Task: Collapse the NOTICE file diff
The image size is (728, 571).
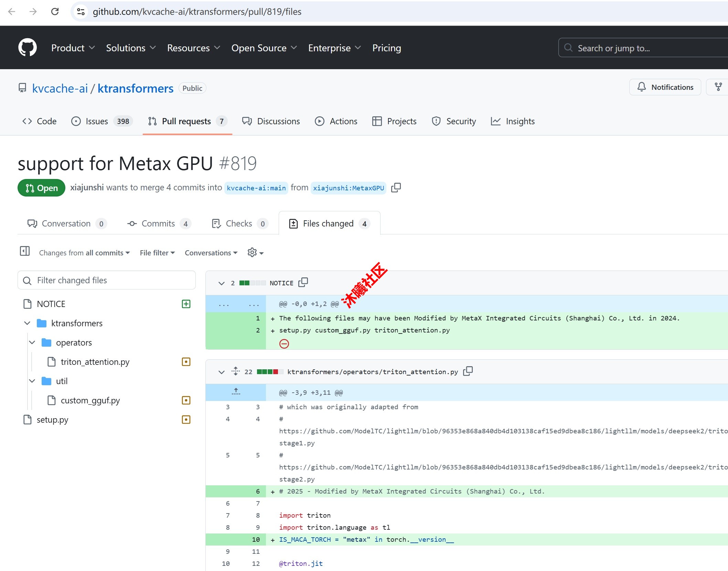Action: [222, 283]
